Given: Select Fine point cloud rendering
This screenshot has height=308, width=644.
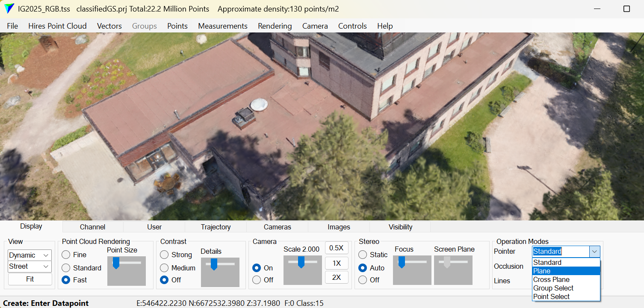Looking at the screenshot, I should coord(66,255).
